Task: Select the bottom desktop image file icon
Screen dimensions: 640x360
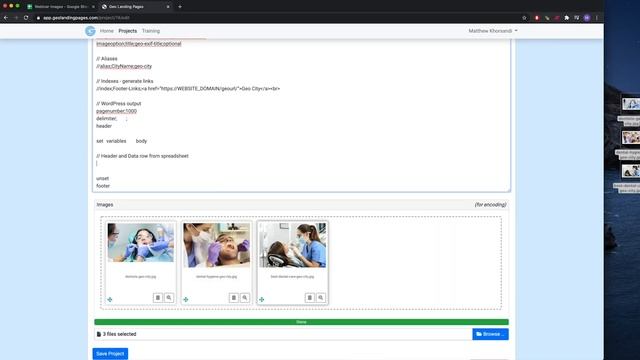Action: 631,171
